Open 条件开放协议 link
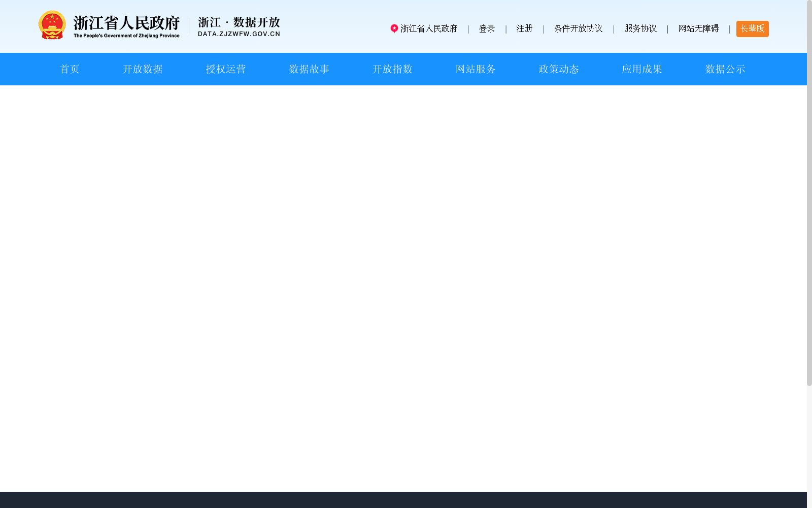 (x=578, y=28)
